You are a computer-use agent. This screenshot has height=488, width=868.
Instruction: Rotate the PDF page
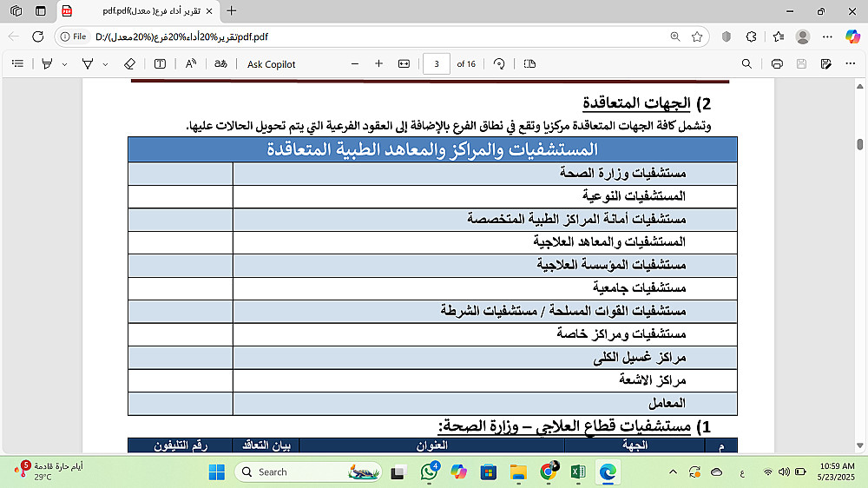[499, 64]
